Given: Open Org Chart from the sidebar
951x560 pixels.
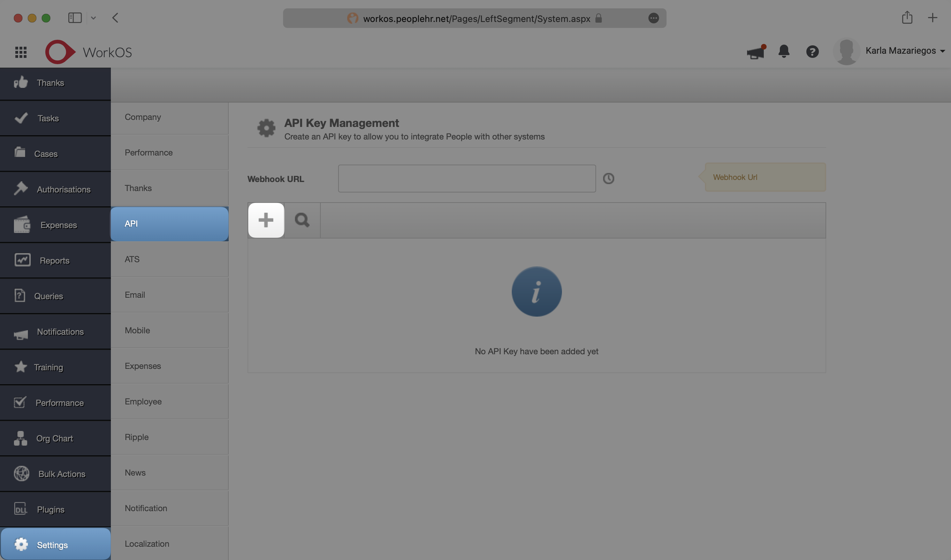Looking at the screenshot, I should [55, 438].
